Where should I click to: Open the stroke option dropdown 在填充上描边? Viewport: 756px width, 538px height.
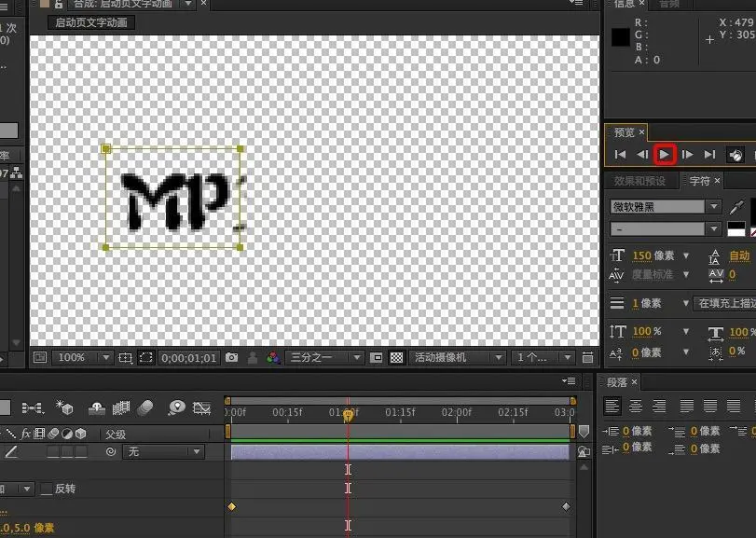(x=723, y=303)
